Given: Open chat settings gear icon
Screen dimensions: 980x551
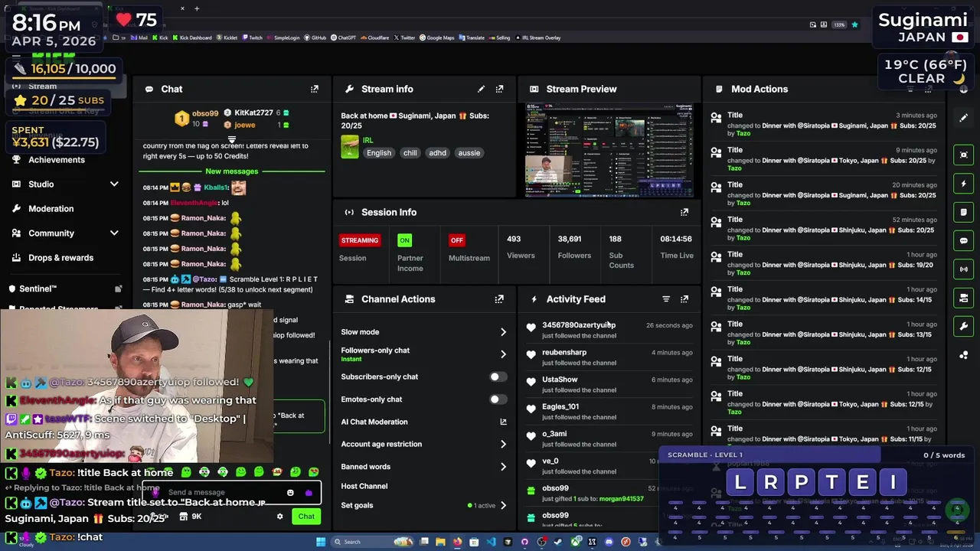Looking at the screenshot, I should click(279, 517).
